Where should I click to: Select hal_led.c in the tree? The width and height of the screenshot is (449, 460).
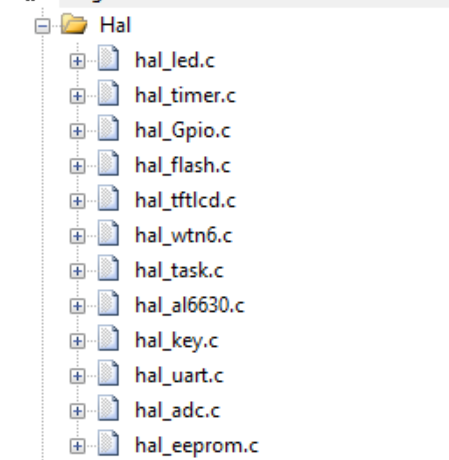click(175, 61)
